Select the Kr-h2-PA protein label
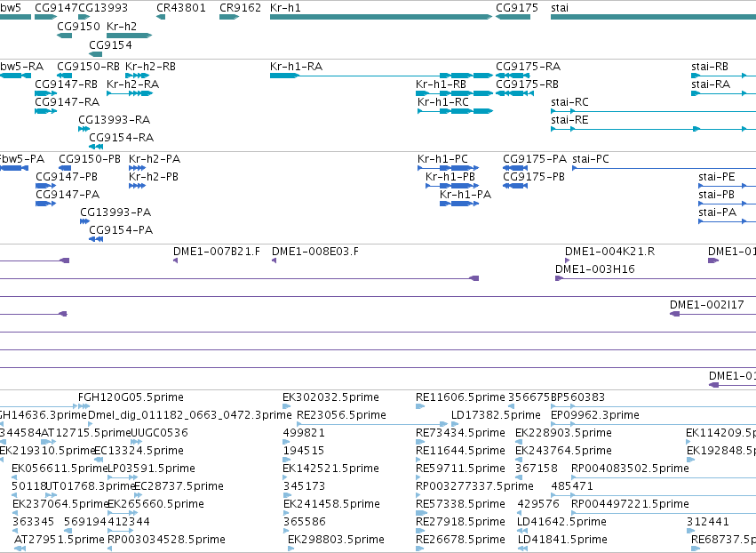Viewport: 756px width, 553px height. pyautogui.click(x=155, y=159)
